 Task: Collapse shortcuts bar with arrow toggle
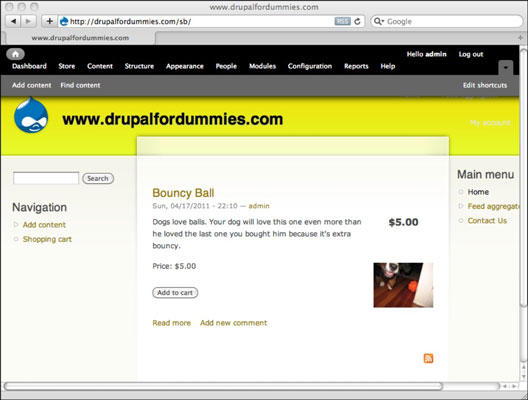[x=505, y=68]
